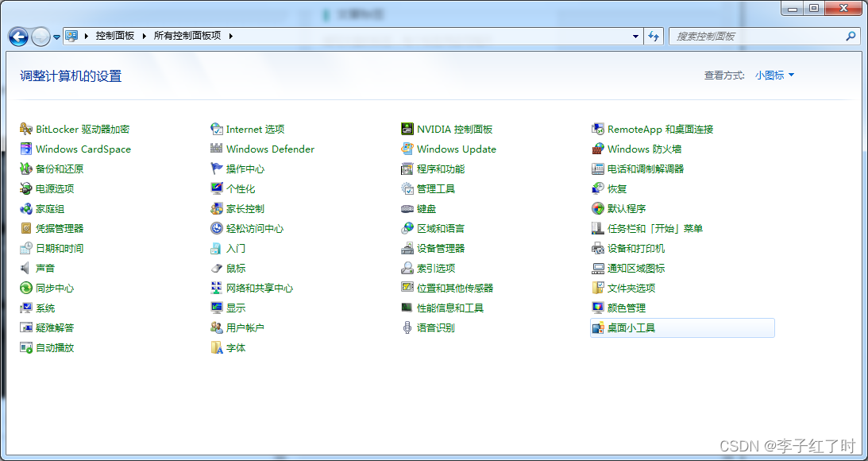
Task: Open the BitLocker 驱动器加密 icon
Action: [x=25, y=129]
